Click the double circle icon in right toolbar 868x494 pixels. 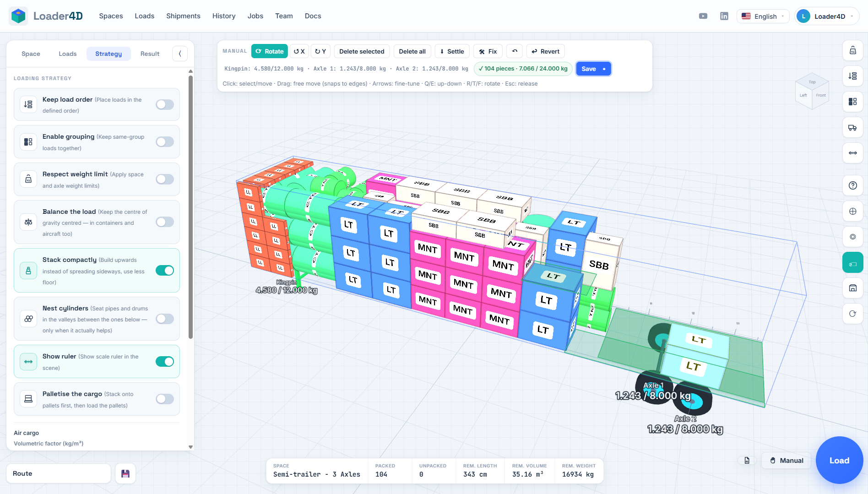click(x=853, y=237)
